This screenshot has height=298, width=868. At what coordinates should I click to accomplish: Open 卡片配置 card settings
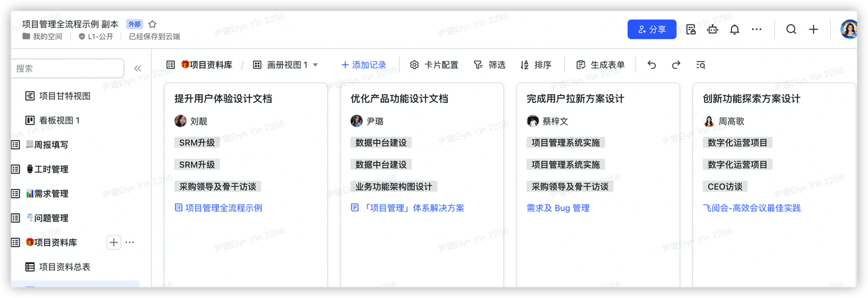(x=434, y=65)
